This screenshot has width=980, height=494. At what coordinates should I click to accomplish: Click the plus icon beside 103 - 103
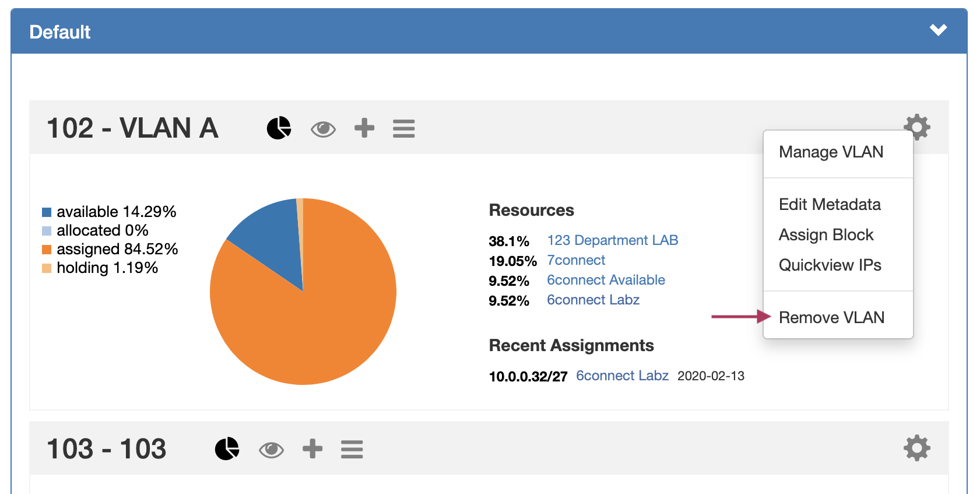(x=312, y=449)
